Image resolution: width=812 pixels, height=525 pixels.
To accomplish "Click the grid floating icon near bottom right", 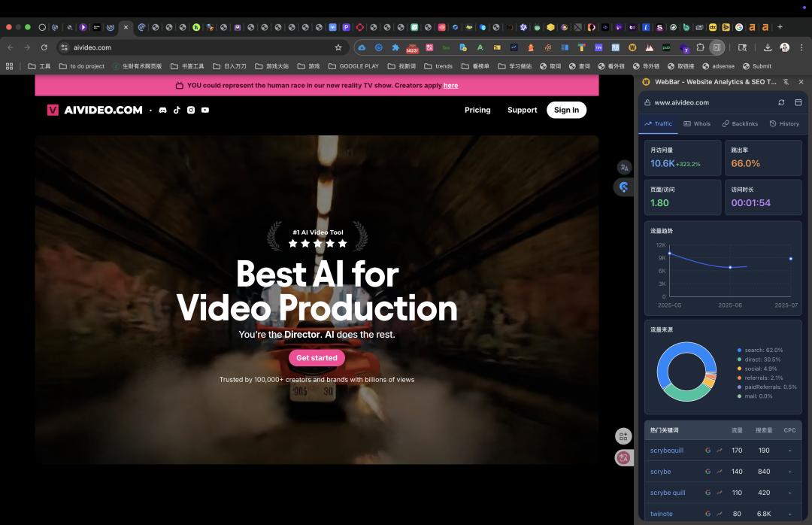I will tap(623, 436).
